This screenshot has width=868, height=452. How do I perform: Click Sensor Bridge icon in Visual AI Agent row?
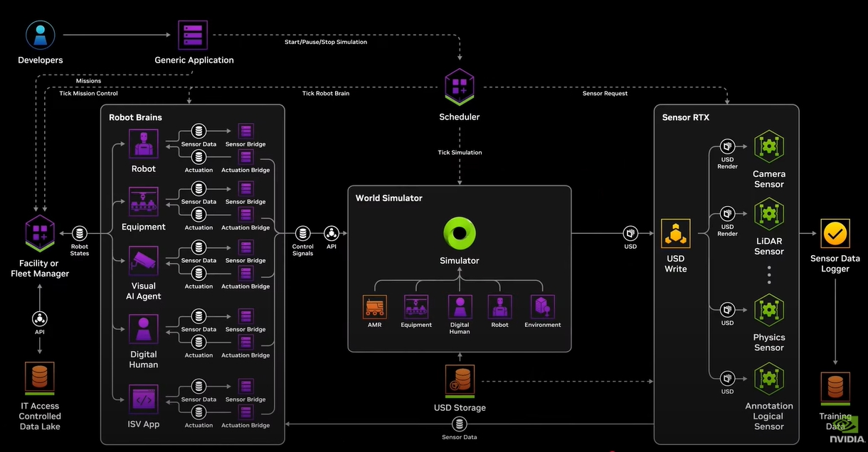245,247
